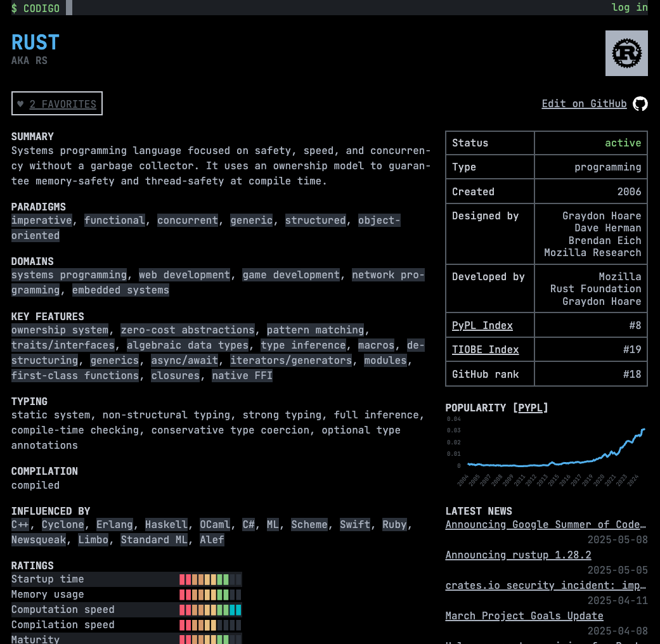Open the Scheme influence tag

(x=309, y=524)
